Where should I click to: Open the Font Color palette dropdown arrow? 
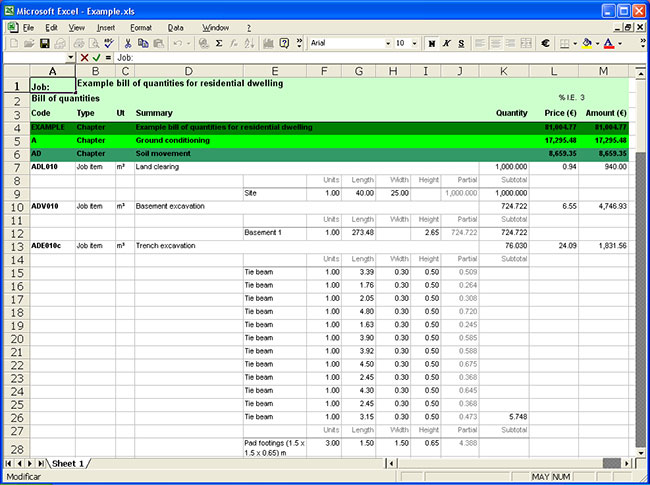coord(620,43)
